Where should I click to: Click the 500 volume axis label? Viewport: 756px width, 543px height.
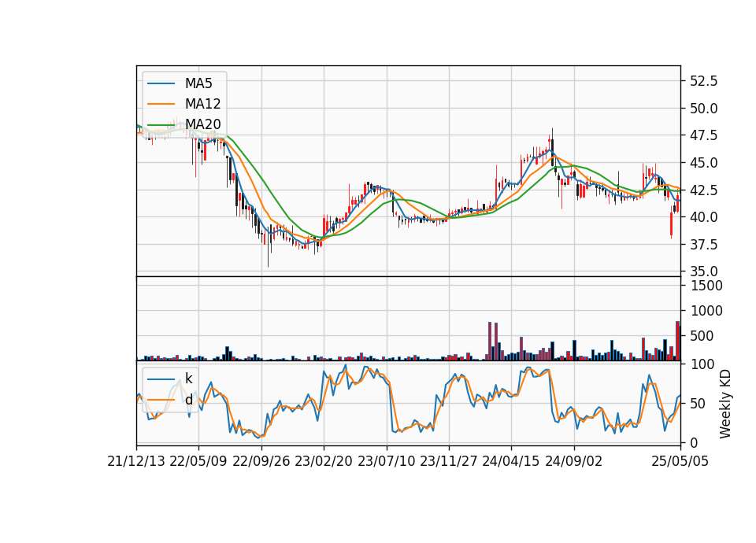702,336
